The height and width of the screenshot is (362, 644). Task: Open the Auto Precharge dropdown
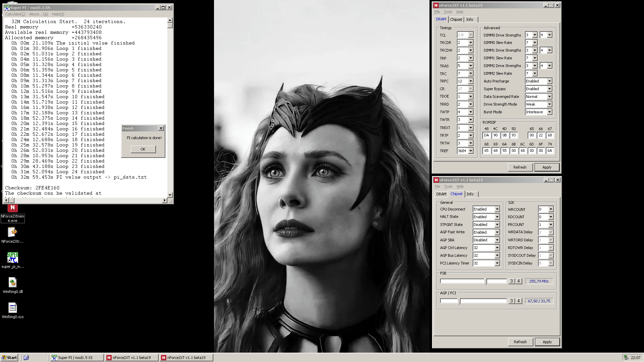point(549,81)
